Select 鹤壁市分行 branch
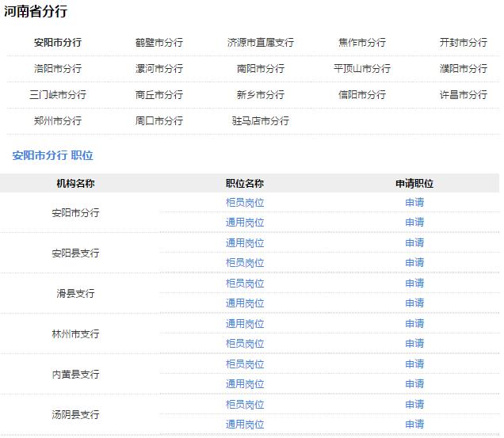Image resolution: width=504 pixels, height=438 pixels. click(158, 42)
